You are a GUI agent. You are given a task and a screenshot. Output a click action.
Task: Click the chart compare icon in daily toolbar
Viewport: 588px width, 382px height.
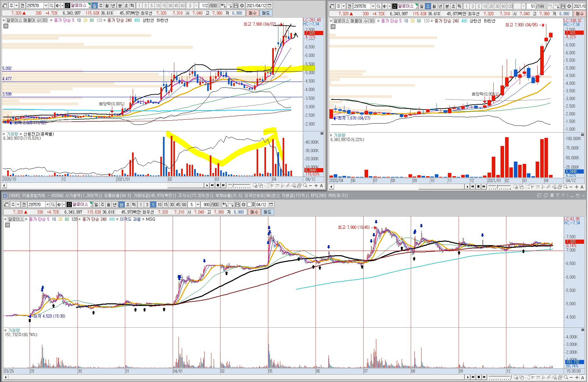pyautogui.click(x=223, y=6)
